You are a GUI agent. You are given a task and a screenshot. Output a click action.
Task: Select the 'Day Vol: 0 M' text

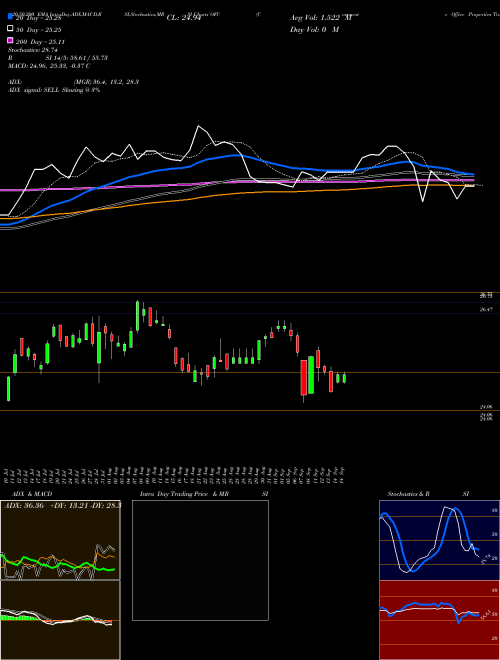point(314,30)
